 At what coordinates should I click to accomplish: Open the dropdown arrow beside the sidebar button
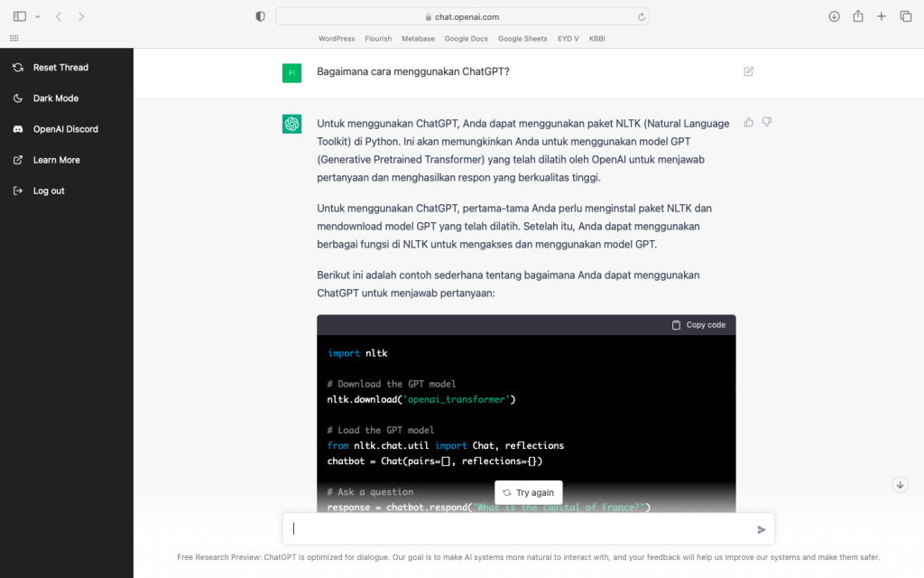[x=37, y=15]
